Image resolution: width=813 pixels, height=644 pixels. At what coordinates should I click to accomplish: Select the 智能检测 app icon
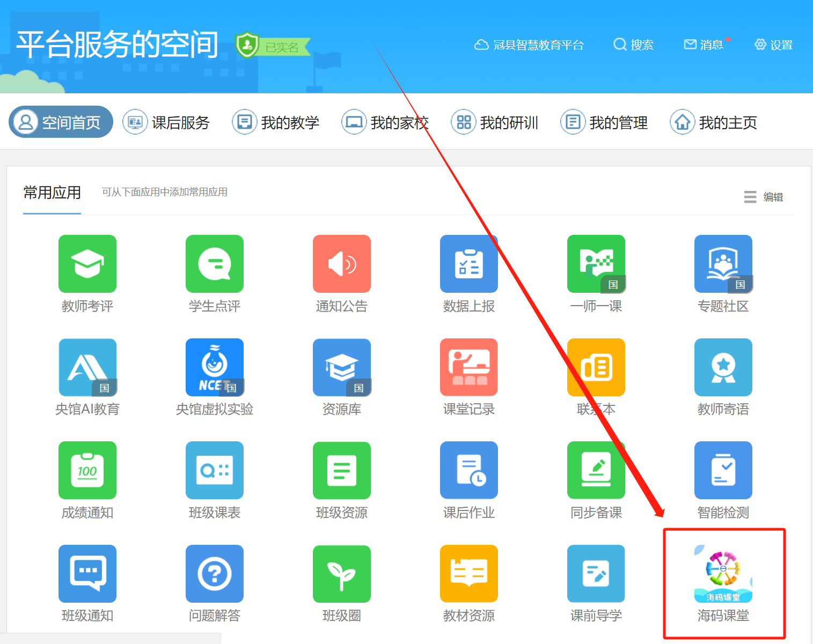723,470
